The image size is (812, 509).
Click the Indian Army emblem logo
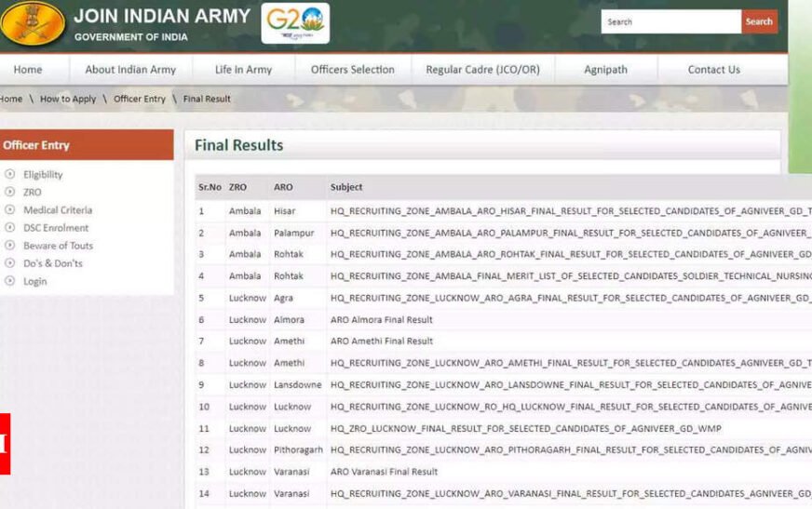pos(34,22)
